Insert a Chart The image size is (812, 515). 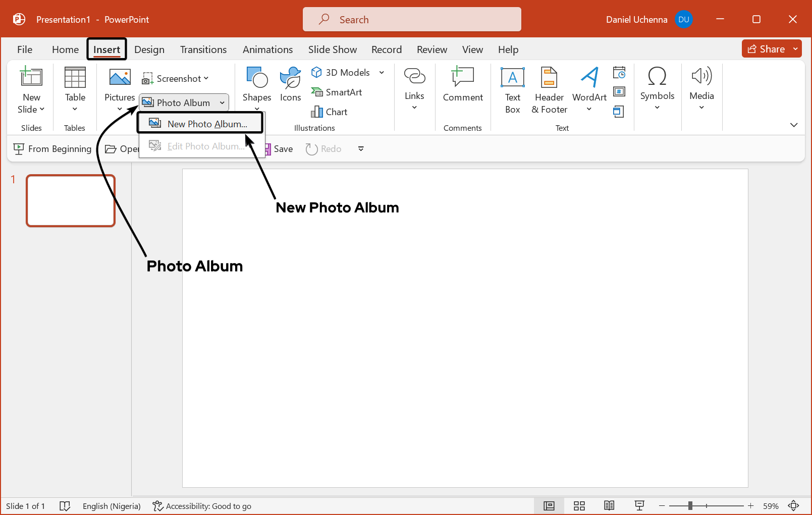click(330, 112)
